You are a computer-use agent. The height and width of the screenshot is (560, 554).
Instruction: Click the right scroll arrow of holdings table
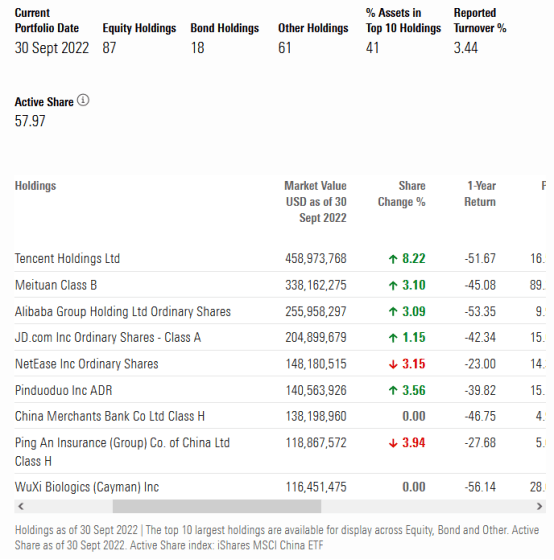click(539, 506)
